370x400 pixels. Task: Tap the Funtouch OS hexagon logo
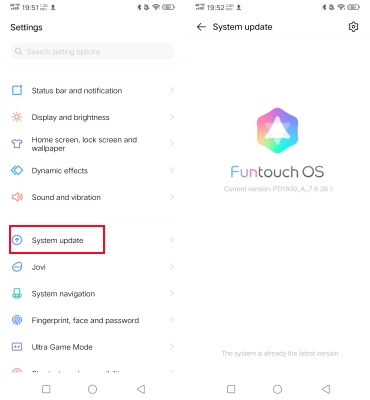pyautogui.click(x=277, y=130)
